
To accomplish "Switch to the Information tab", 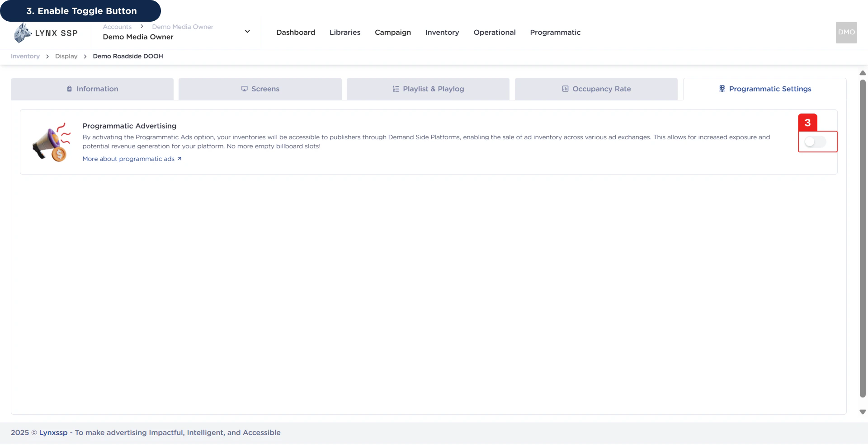I will coord(92,89).
